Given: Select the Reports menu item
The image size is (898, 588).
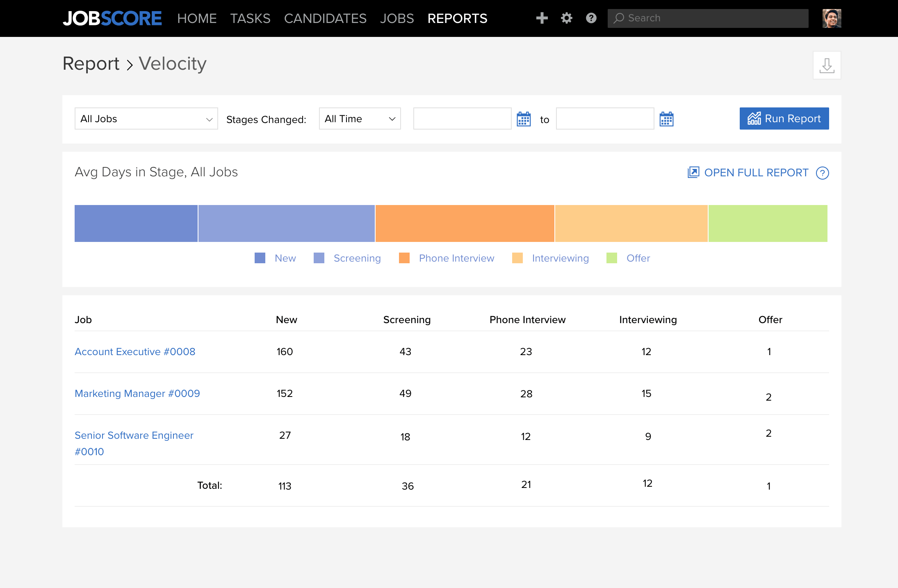Looking at the screenshot, I should click(x=457, y=18).
